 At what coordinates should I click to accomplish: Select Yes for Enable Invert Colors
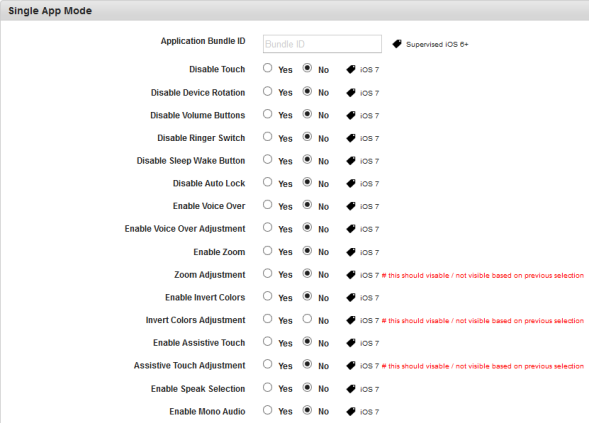click(267, 296)
